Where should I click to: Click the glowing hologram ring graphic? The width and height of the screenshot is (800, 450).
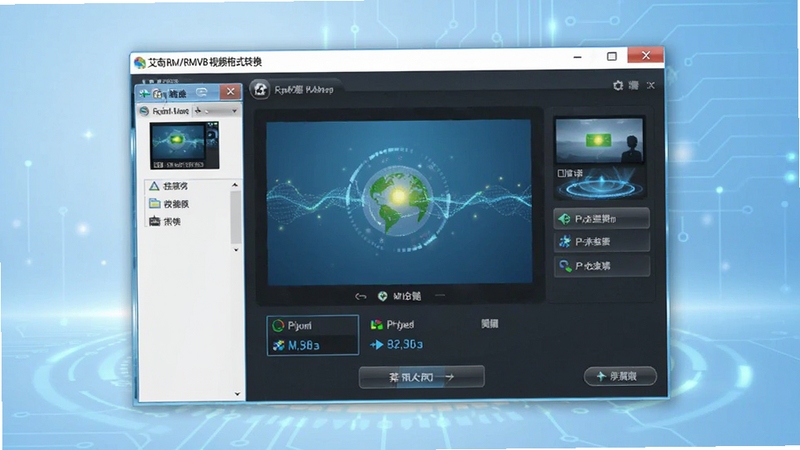(601, 187)
